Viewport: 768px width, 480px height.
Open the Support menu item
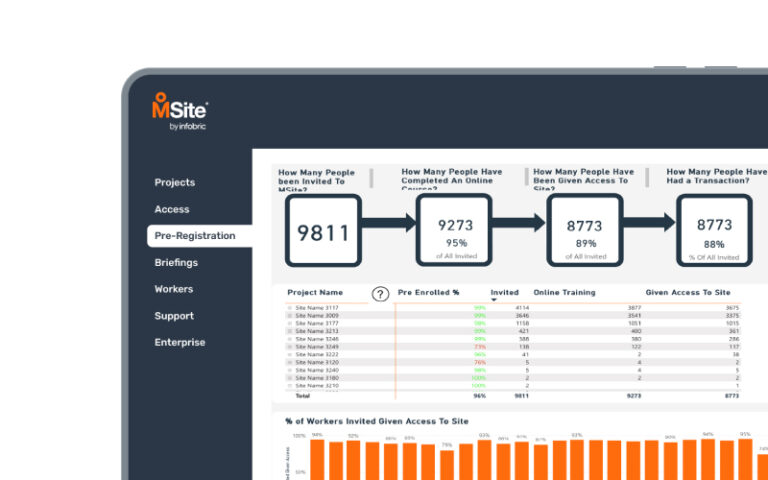point(174,316)
